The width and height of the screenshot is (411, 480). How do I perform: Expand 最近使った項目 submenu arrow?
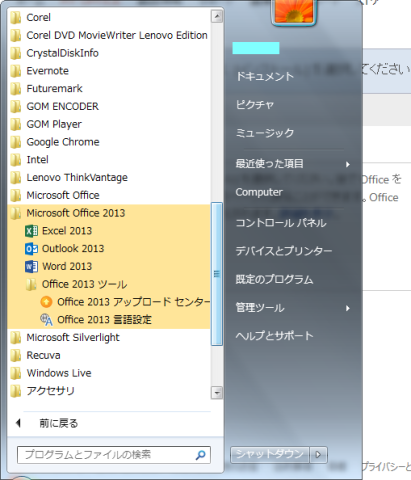point(348,164)
